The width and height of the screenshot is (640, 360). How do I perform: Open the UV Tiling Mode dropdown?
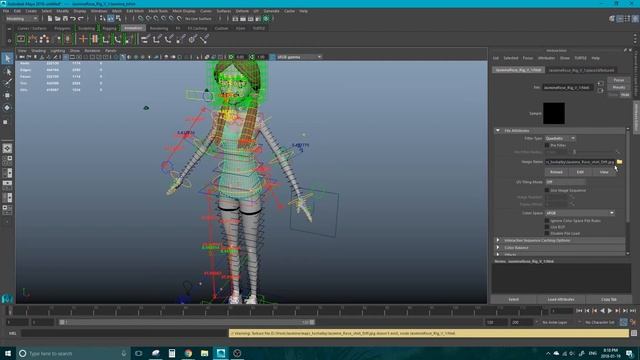pyautogui.click(x=565, y=182)
